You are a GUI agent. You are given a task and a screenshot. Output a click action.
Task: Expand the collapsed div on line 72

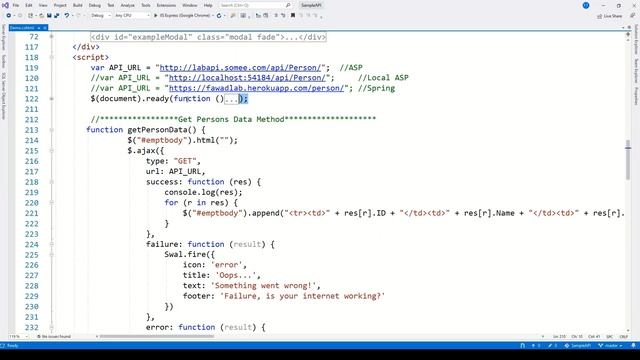(51, 37)
